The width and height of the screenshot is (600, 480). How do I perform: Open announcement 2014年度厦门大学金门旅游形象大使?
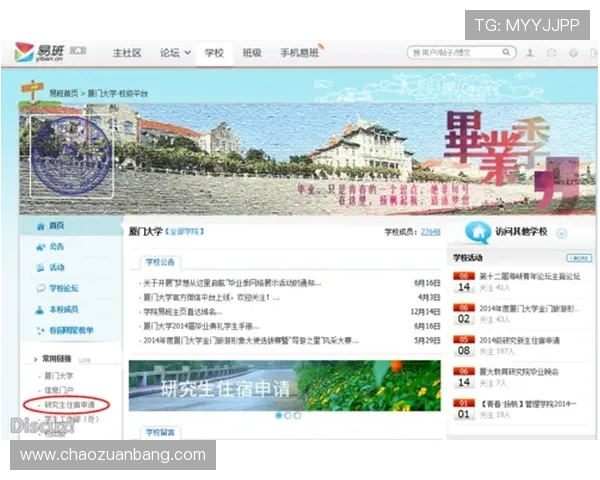pyautogui.click(x=251, y=340)
